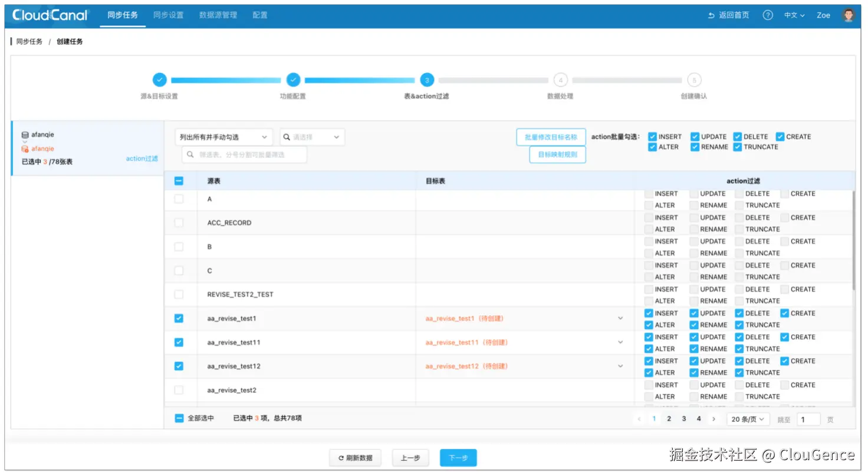Uncheck batch RENAME action checkbox
Image resolution: width=868 pixels, height=476 pixels.
[x=695, y=147]
